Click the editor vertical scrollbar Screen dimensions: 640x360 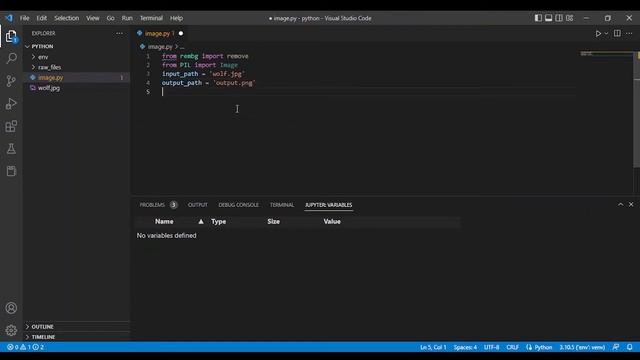[636, 110]
